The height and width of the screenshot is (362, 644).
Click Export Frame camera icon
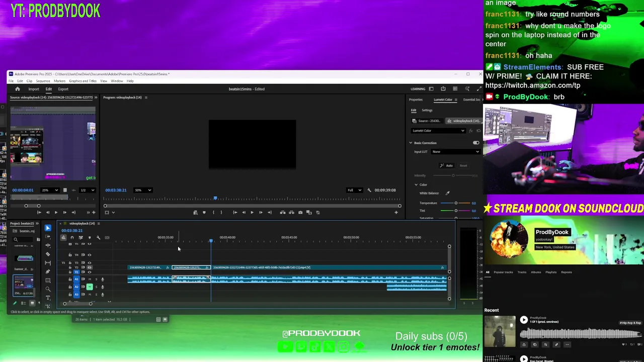click(x=300, y=212)
